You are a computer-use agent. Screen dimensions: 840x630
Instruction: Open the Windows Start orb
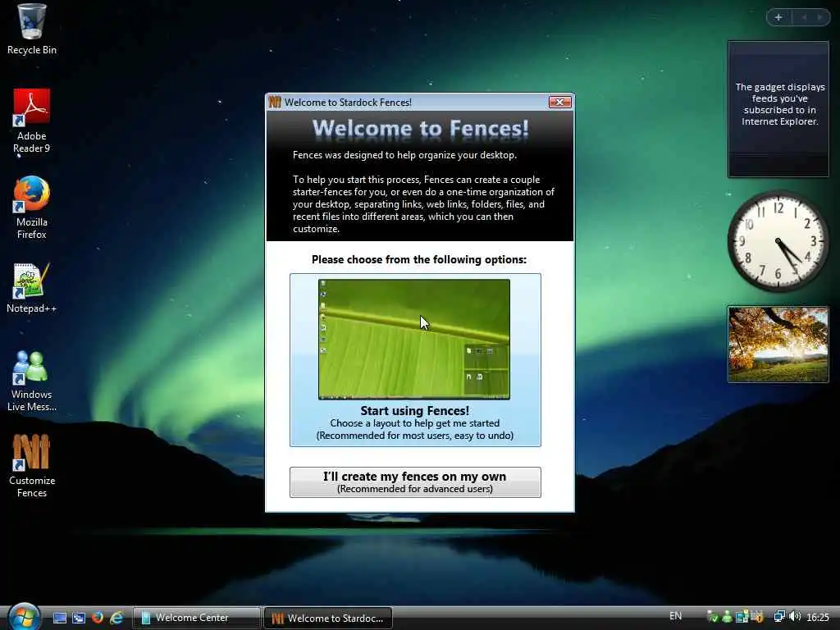[24, 616]
